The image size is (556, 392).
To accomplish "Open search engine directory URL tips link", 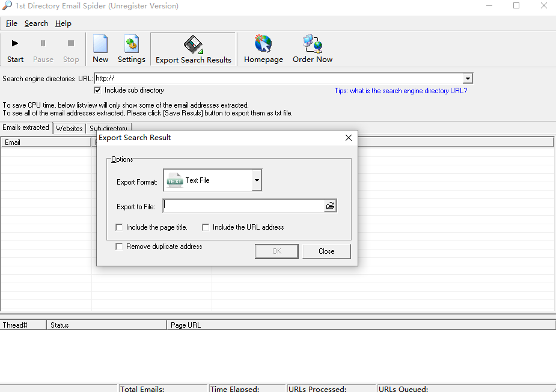I will click(401, 91).
